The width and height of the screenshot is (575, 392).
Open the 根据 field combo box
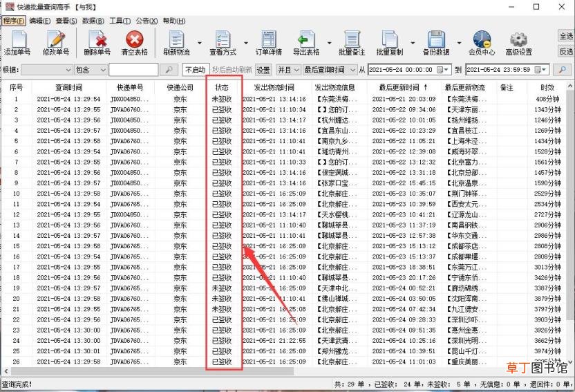(46, 70)
